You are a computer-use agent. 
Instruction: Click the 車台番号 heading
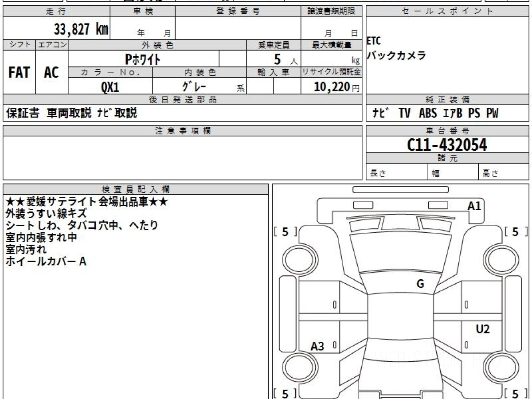[x=448, y=131]
